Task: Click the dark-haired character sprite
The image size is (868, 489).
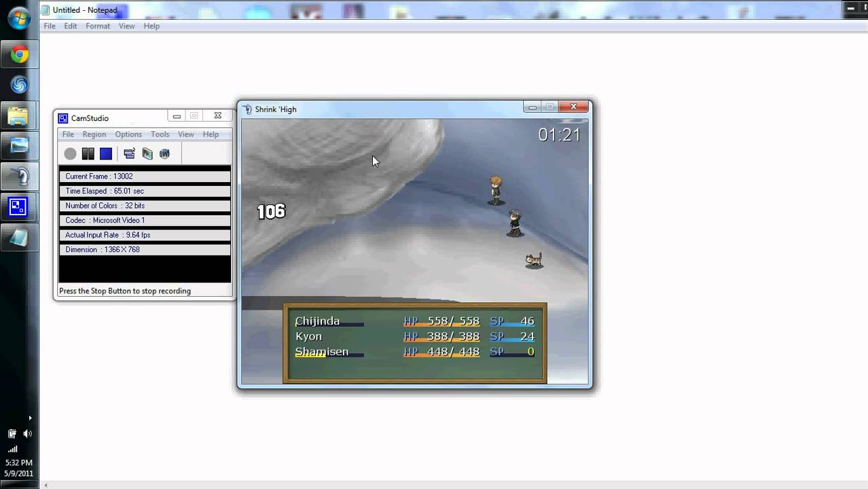Action: point(516,223)
